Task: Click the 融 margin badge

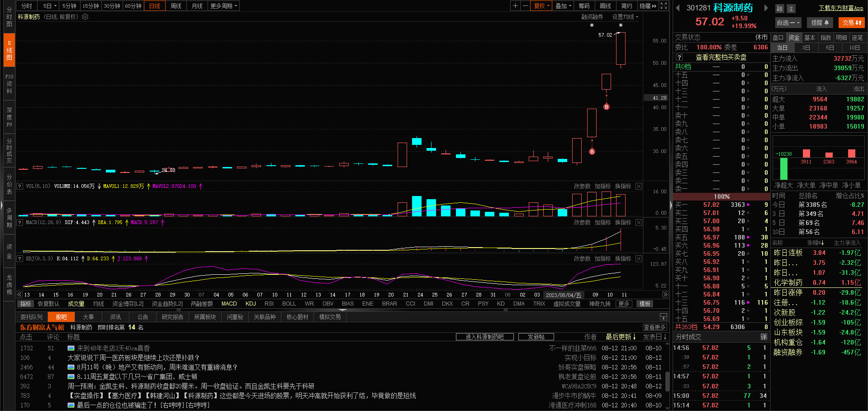Action: 779,9
